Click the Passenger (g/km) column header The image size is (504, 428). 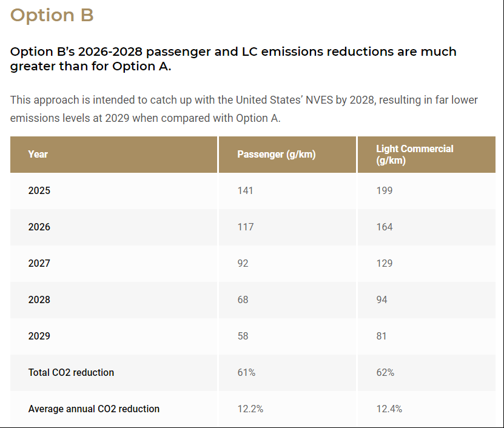point(276,154)
